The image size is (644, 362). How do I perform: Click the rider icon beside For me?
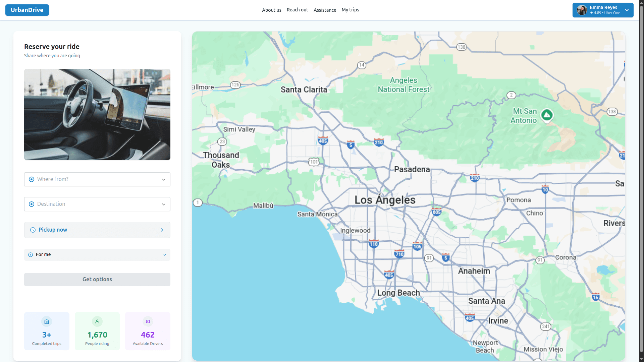31,255
